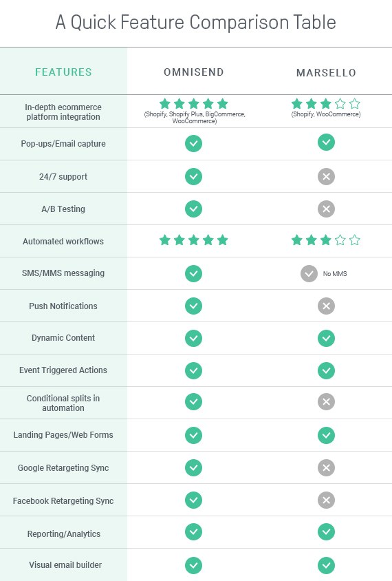Click Omnisend's green check for 24/7 support
The height and width of the screenshot is (581, 392).
pos(194,176)
